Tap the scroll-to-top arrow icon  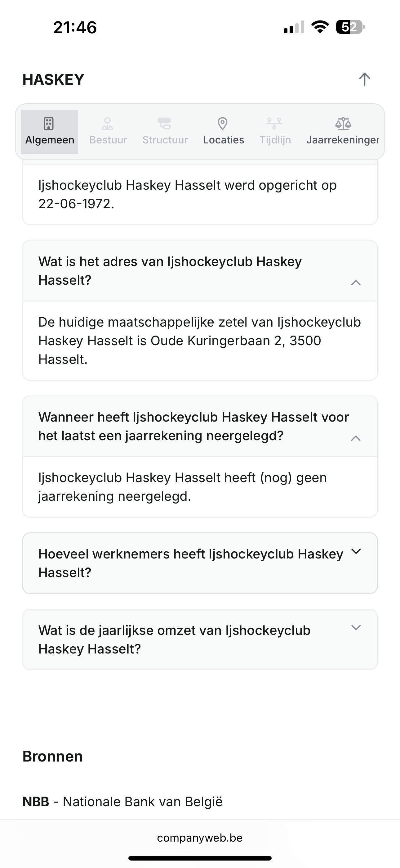[364, 79]
